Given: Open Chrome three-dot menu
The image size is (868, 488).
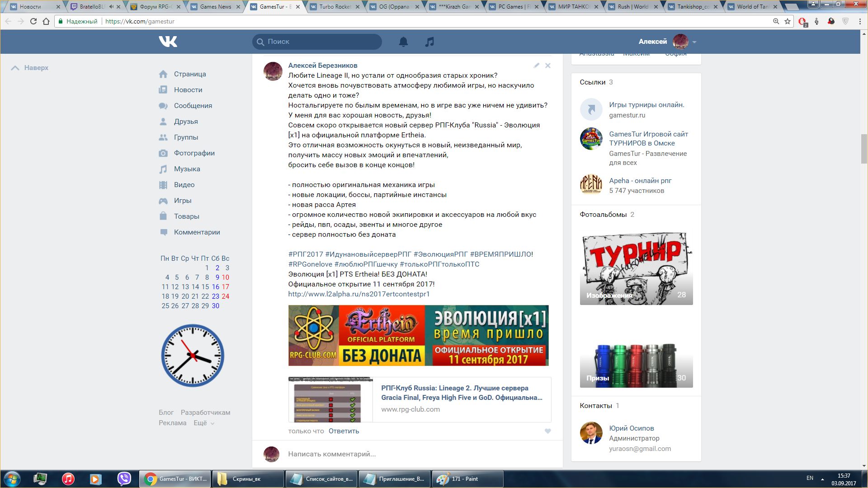Looking at the screenshot, I should pos(860,21).
